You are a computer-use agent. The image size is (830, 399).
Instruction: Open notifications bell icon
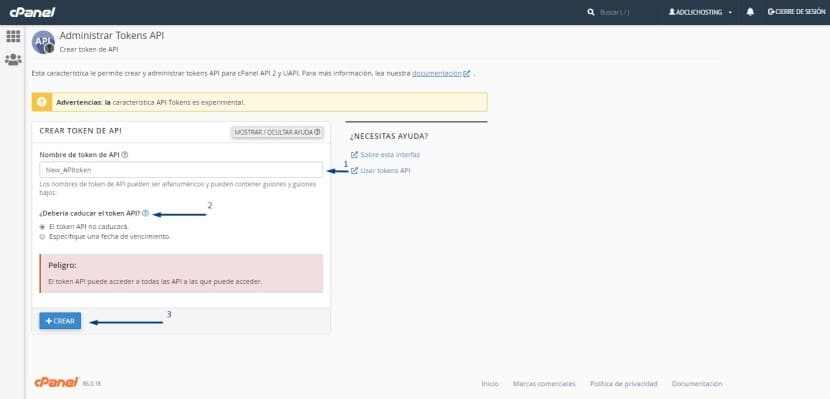coord(750,12)
